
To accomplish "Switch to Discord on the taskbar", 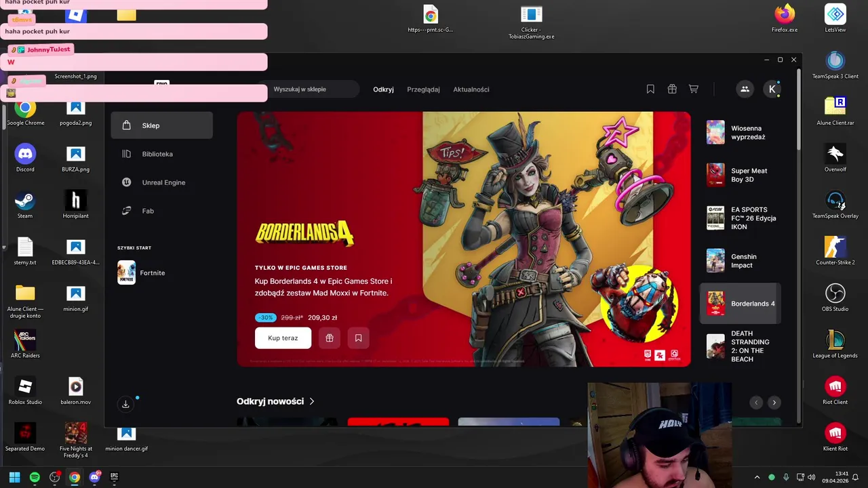I will coord(94,477).
